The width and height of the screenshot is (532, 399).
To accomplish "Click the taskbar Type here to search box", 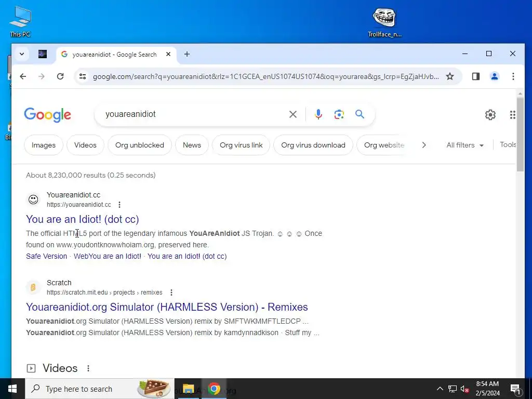I will 100,389.
